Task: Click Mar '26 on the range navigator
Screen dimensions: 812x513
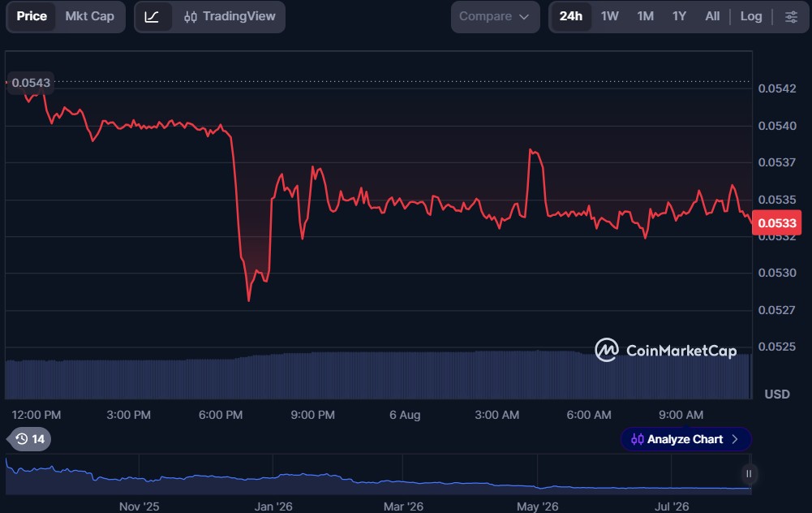Action: pos(403,507)
